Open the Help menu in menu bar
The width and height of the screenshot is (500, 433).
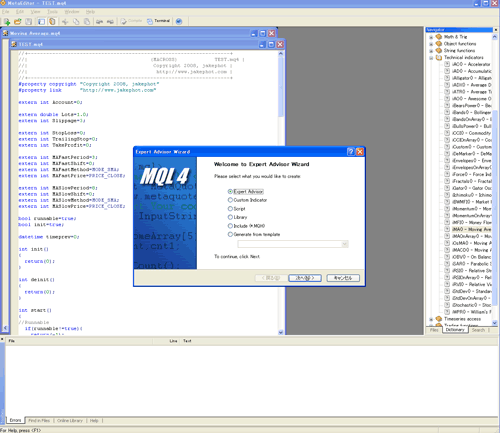click(90, 12)
